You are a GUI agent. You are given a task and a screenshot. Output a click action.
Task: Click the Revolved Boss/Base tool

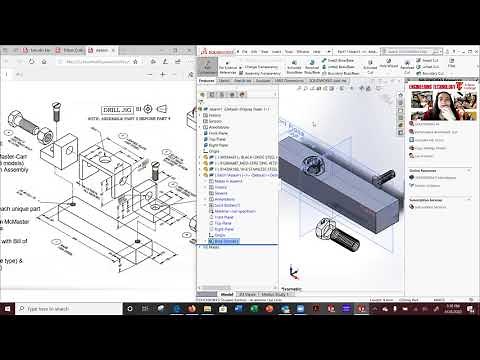click(x=312, y=67)
